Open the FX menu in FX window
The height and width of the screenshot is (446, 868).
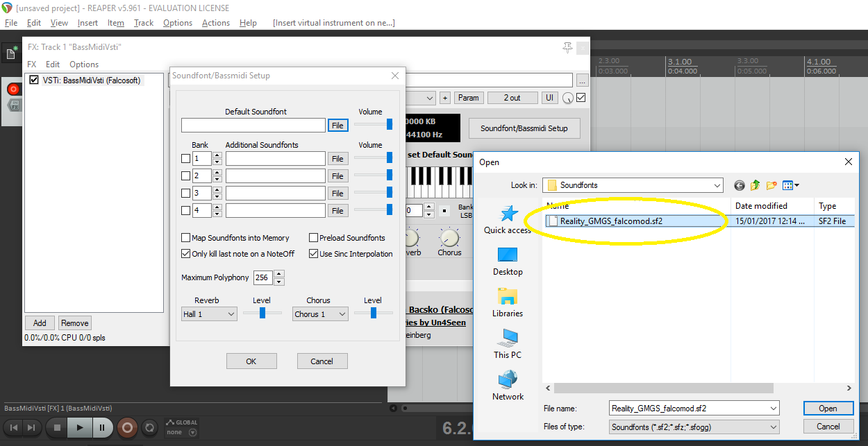coord(32,65)
